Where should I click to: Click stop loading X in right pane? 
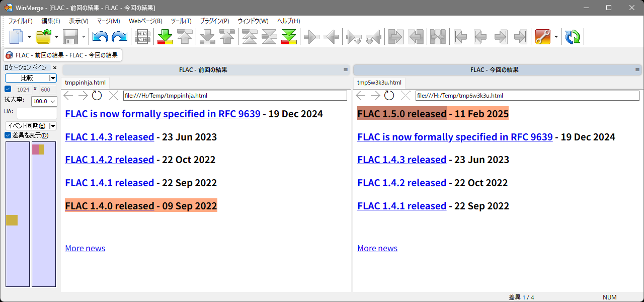coord(406,96)
